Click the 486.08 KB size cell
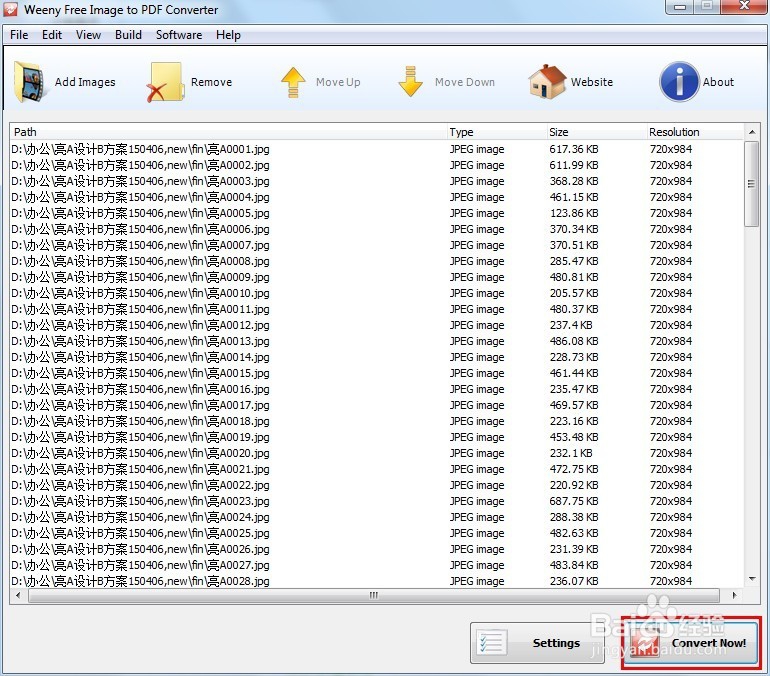Viewport: 770px width, 676px height. (574, 341)
